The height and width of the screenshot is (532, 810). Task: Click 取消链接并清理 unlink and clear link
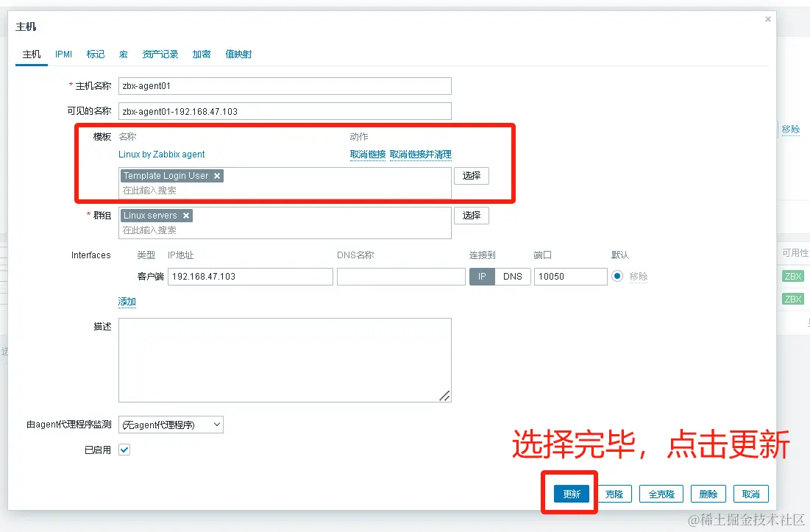click(421, 155)
